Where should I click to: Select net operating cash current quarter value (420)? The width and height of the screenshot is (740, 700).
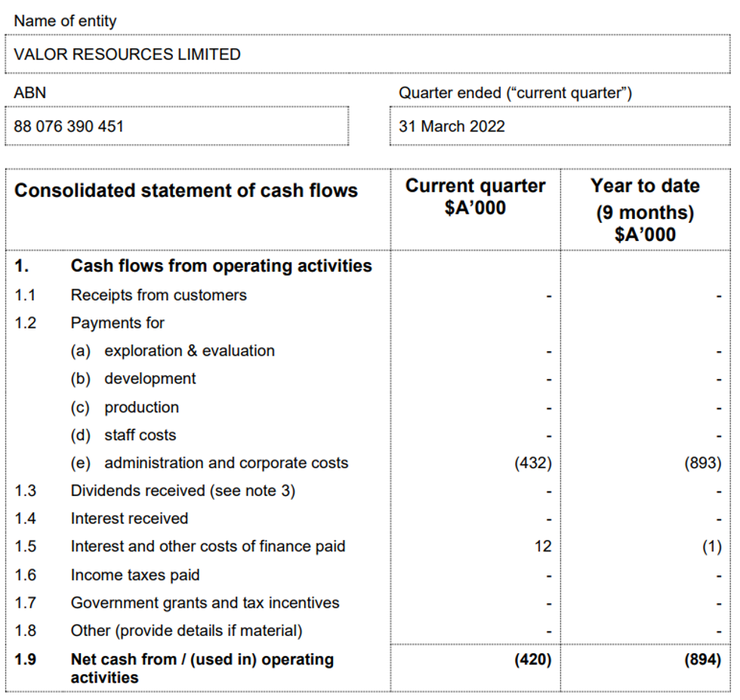coord(533,659)
